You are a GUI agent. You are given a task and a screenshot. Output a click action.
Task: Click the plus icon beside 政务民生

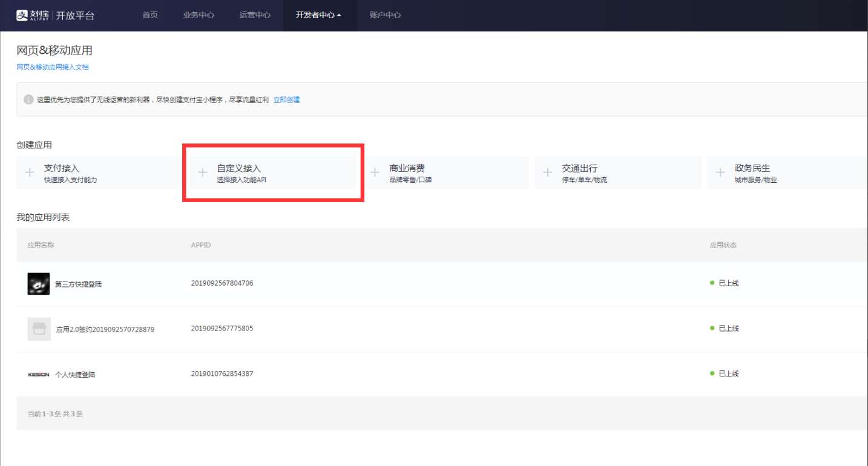[720, 172]
